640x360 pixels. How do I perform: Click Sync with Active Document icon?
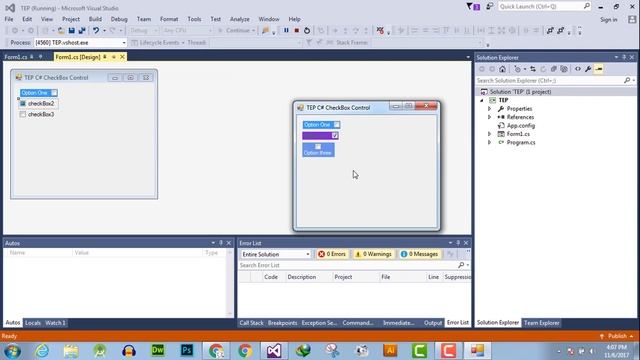pos(533,69)
